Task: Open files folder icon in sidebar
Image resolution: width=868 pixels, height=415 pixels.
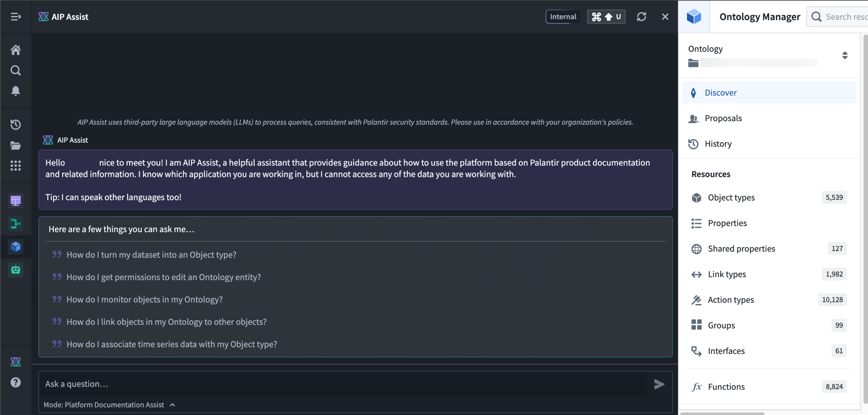Action: (16, 145)
